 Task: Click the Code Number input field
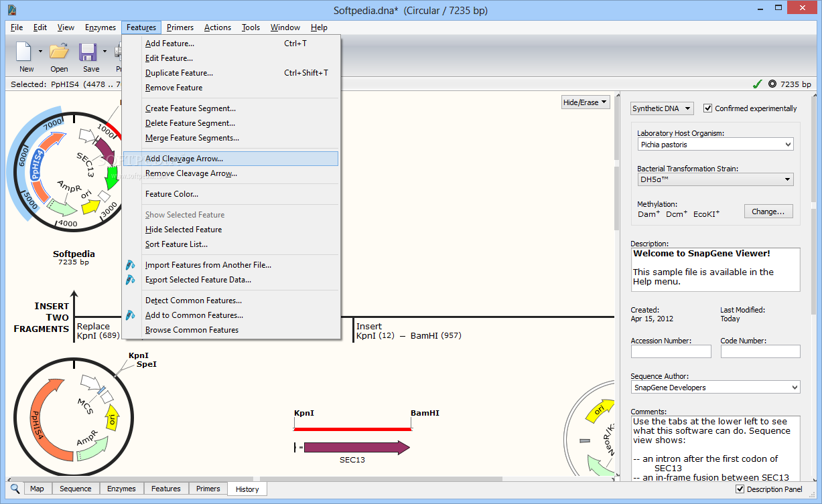[760, 351]
